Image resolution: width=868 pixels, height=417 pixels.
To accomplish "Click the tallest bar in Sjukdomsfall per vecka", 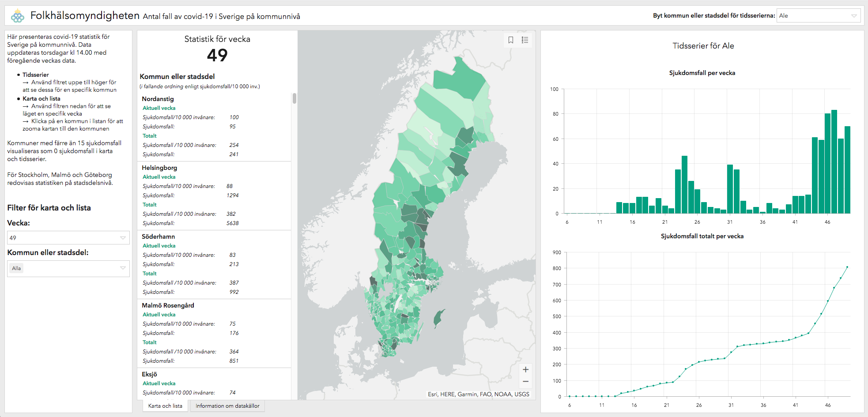I will [834, 162].
